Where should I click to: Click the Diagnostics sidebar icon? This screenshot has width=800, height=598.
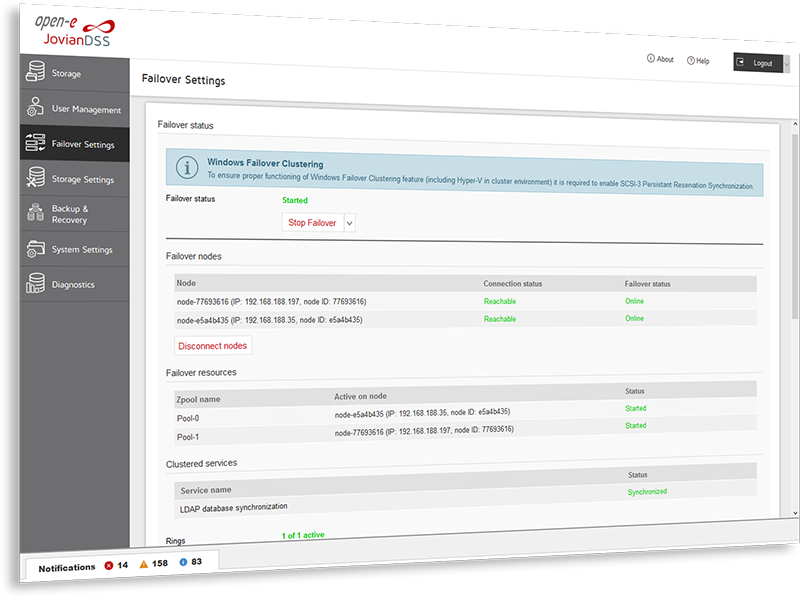[36, 285]
